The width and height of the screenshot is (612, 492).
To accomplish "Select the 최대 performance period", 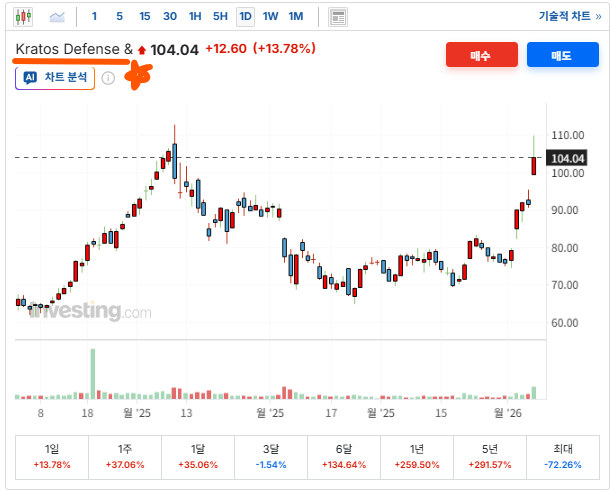I will point(563,457).
